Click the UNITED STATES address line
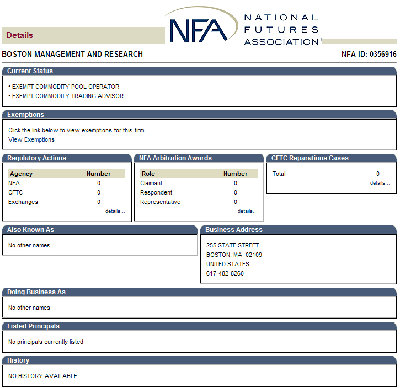Screen dimensions: 400x388 (x=228, y=264)
